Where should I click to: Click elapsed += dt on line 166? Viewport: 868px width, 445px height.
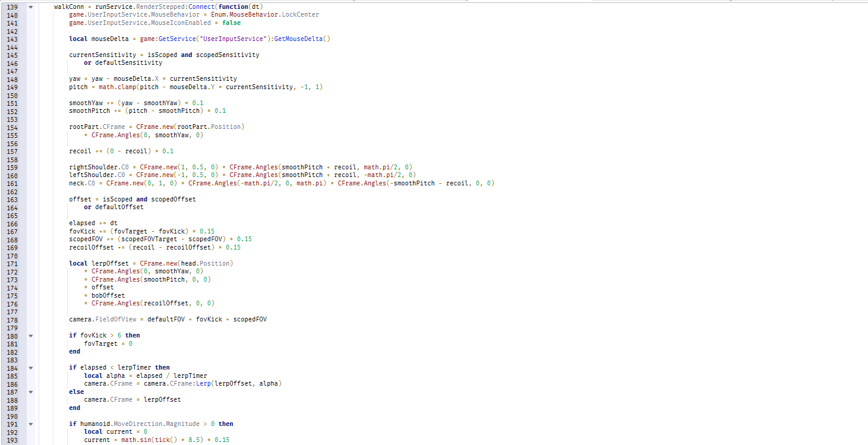93,223
